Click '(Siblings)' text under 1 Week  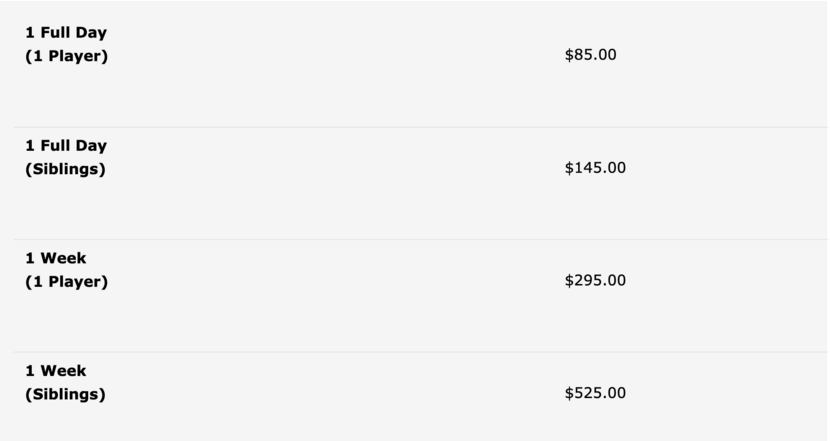click(66, 394)
